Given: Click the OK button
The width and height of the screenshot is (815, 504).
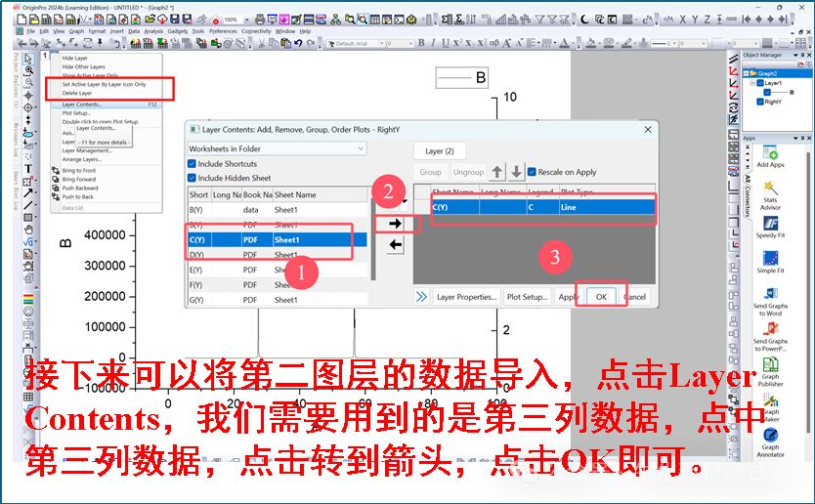Looking at the screenshot, I should [601, 297].
